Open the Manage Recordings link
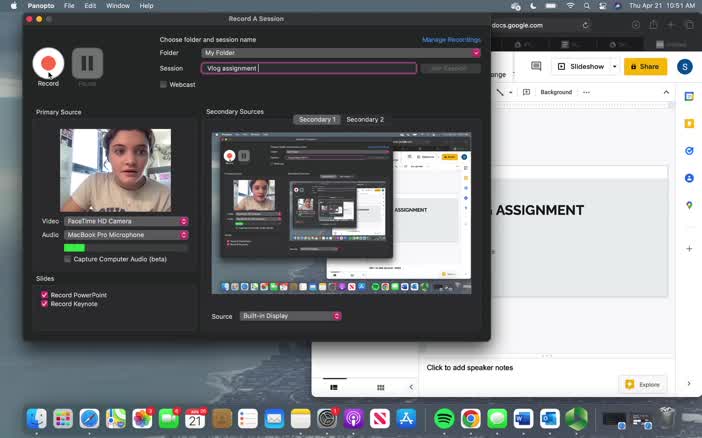Screen dimensions: 702x438 pyautogui.click(x=451, y=40)
